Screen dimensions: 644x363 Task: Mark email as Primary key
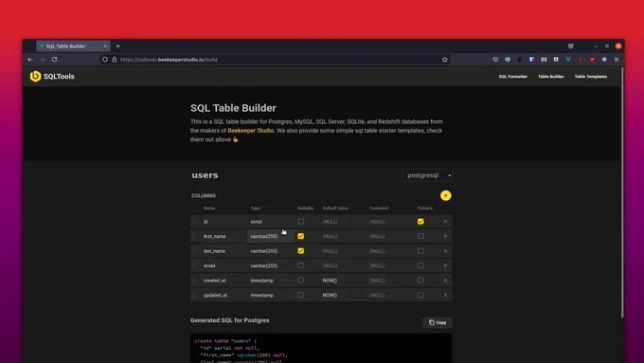coord(420,265)
